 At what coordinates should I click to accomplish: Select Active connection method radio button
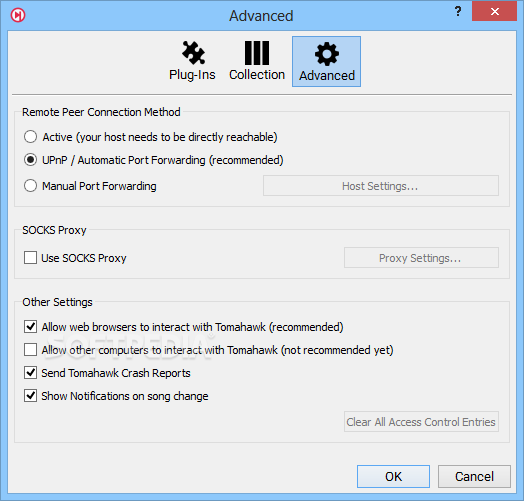coord(30,137)
